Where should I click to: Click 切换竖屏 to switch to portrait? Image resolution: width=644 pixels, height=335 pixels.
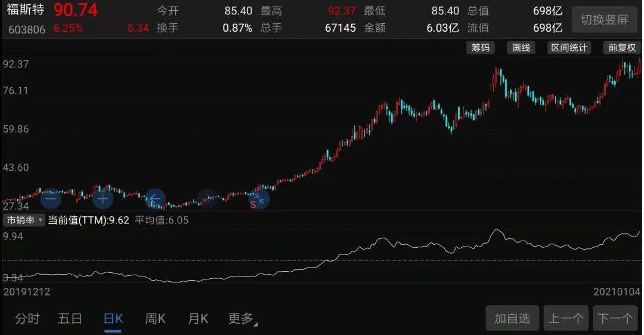coord(604,20)
